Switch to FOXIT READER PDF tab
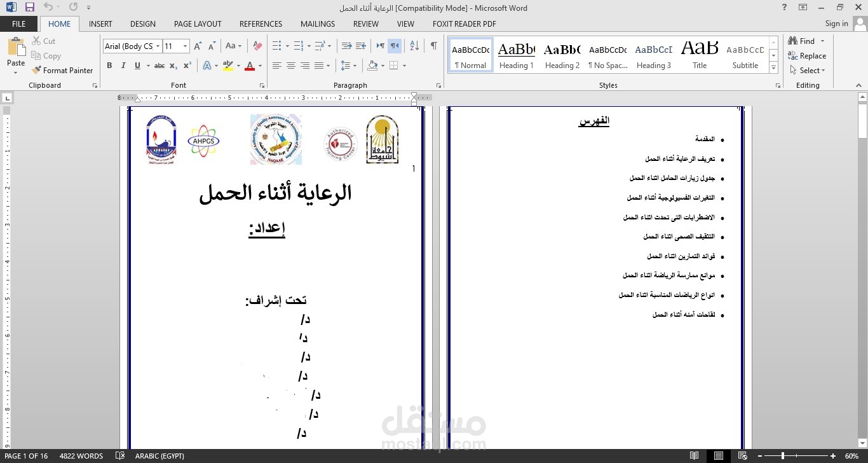 point(465,24)
